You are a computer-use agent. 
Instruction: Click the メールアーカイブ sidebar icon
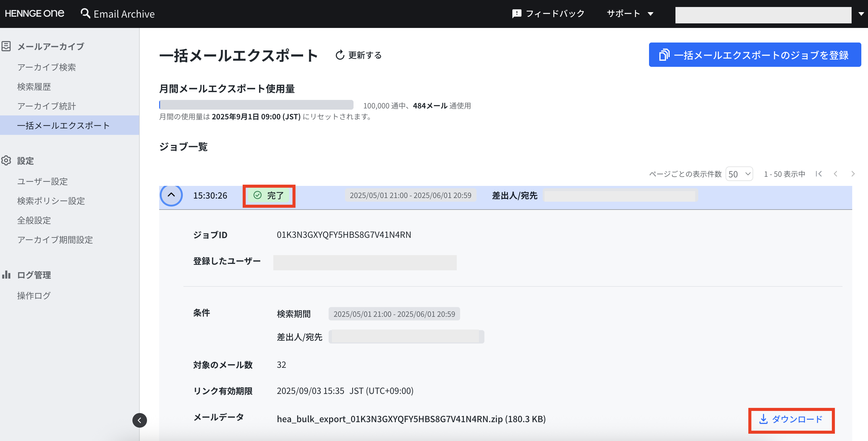click(x=6, y=46)
